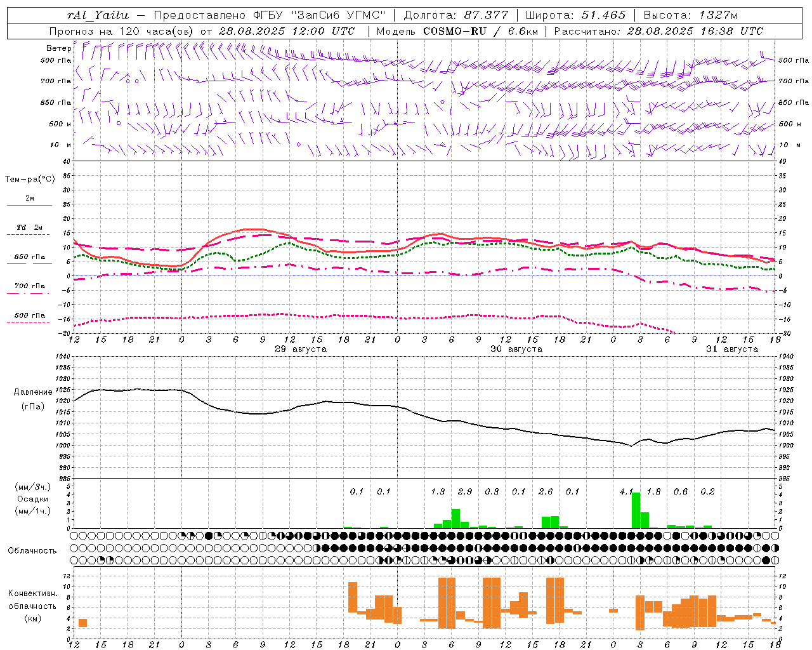This screenshot has width=812, height=650.
Task: Click the isolated orange convective bar at chart start
Action: [82, 623]
